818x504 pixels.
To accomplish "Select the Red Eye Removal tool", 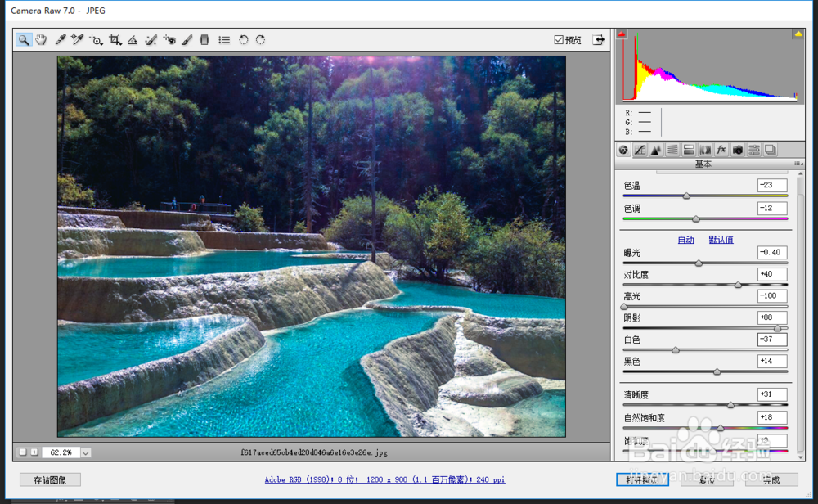I will pos(169,39).
